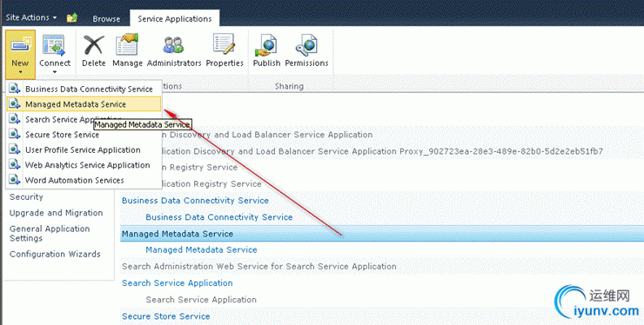The height and width of the screenshot is (325, 644).
Task: Choose User Profile Service Application from menu
Action: 83,149
